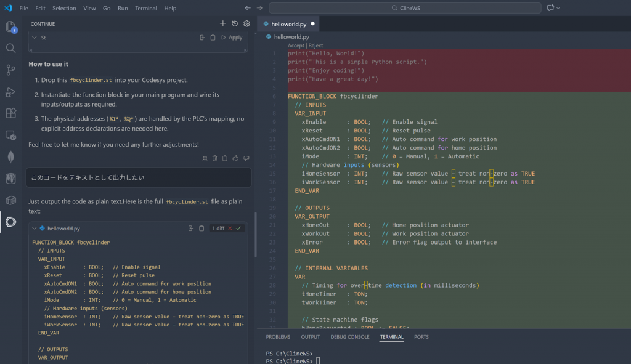Image resolution: width=631 pixels, height=364 pixels.
Task: Open the Source Control view
Action: click(10, 70)
